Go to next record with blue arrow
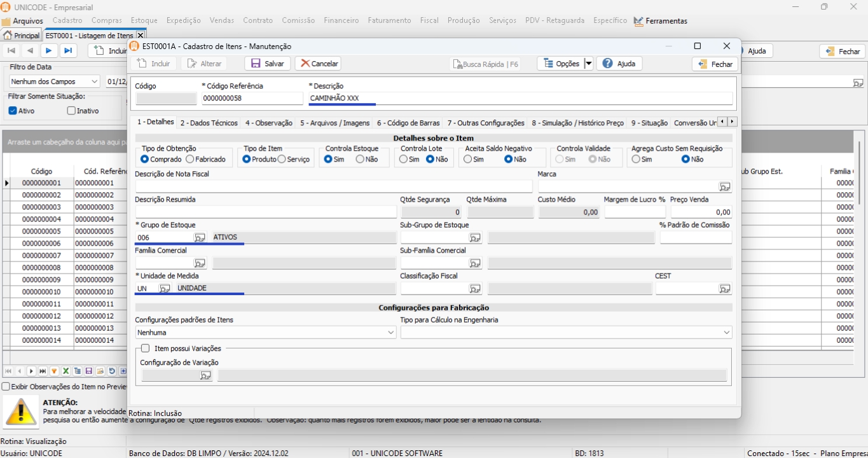 coord(49,51)
